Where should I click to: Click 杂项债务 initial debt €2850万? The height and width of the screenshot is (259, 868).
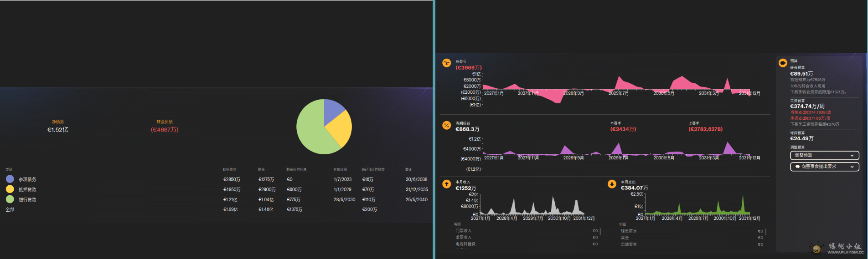click(232, 179)
